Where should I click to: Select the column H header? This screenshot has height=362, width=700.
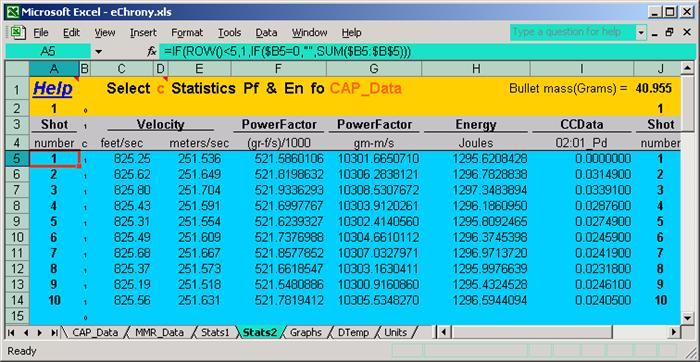pos(476,68)
